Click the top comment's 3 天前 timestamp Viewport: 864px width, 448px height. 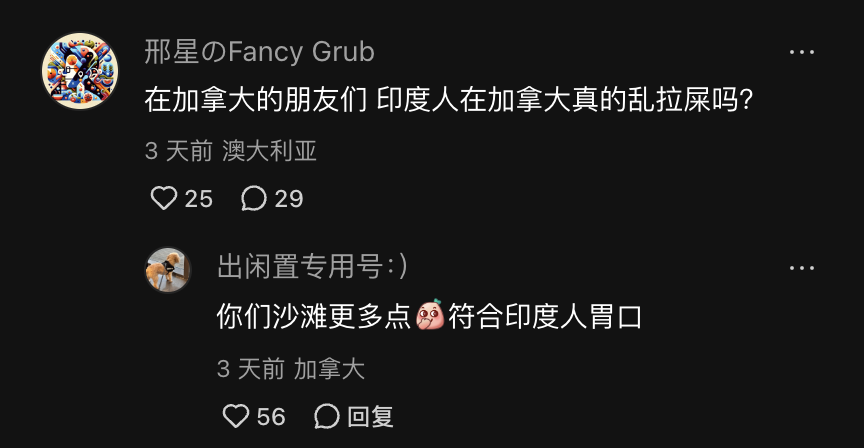[x=179, y=151]
